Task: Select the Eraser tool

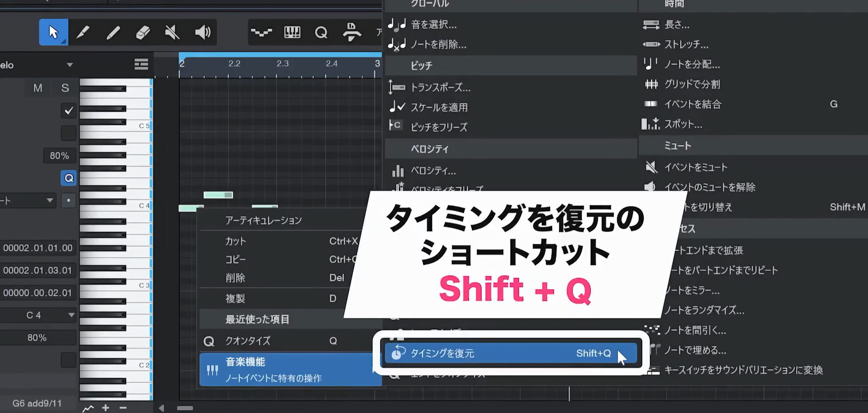Action: pyautogui.click(x=143, y=32)
